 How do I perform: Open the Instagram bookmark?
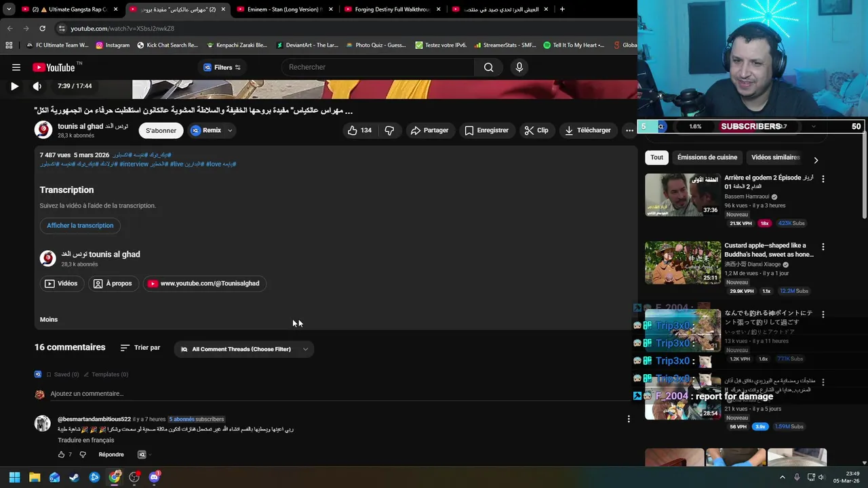point(113,45)
